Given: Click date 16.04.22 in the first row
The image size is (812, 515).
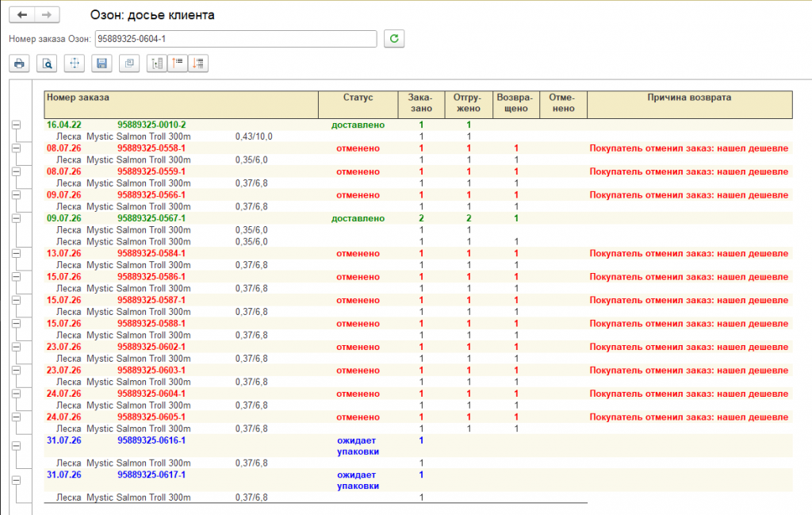Looking at the screenshot, I should click(63, 125).
